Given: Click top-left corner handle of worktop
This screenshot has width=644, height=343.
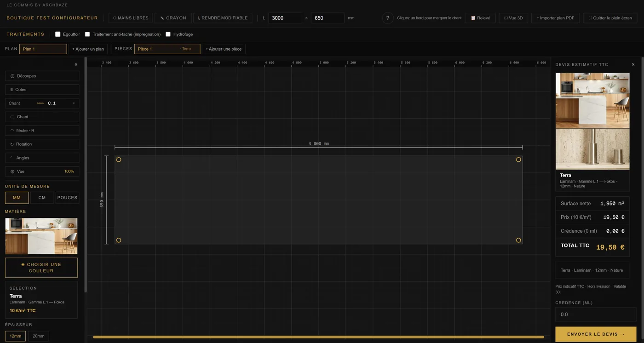Looking at the screenshot, I should pos(119,160).
